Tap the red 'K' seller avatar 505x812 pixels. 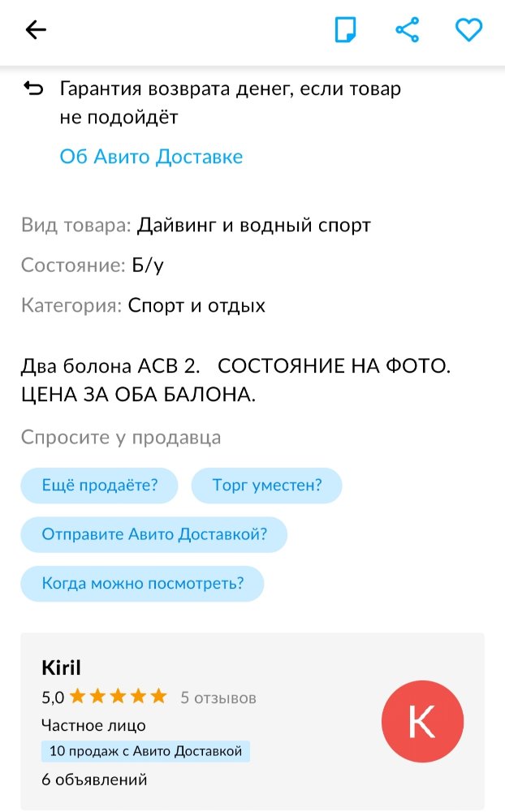click(422, 721)
